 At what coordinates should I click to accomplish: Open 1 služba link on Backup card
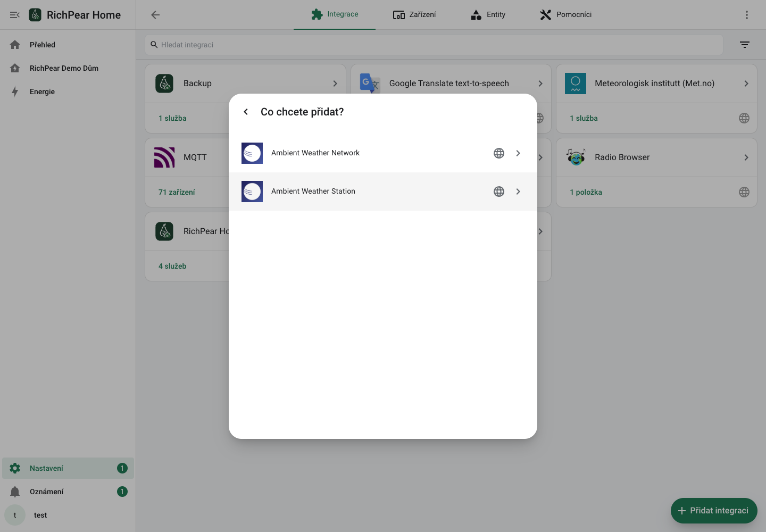coord(172,118)
